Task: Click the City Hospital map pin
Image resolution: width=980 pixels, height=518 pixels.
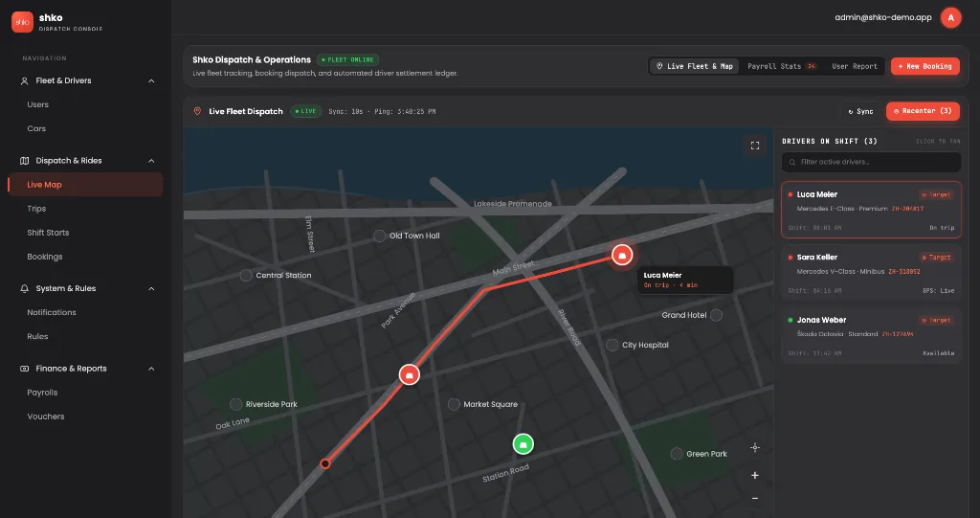Action: (612, 345)
